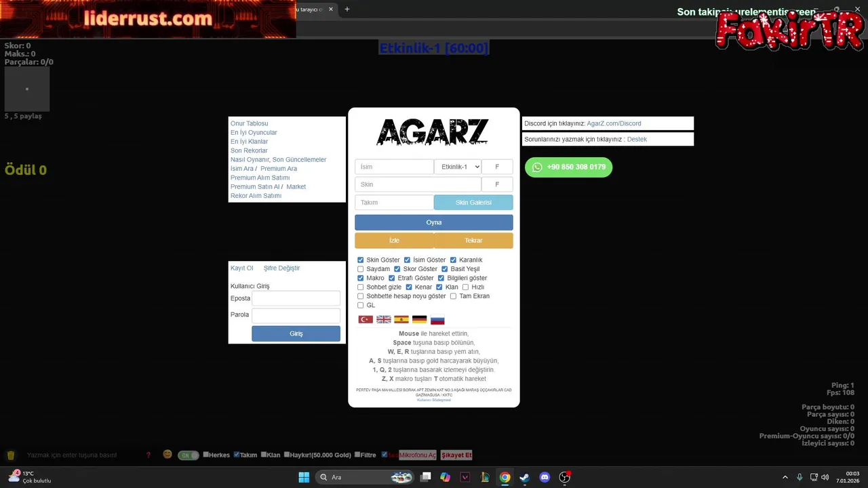This screenshot has height=488, width=868.
Task: Tick the Sohbet gizle checkbox
Action: [361, 287]
